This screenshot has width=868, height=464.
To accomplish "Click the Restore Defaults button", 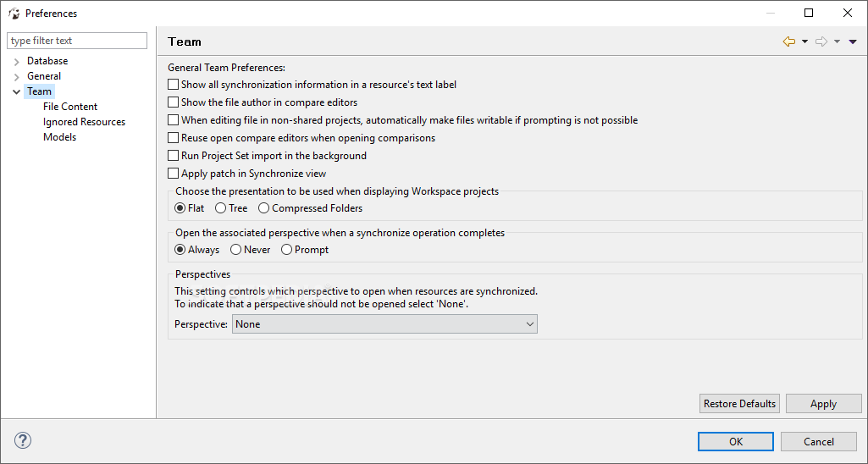I will point(739,404).
